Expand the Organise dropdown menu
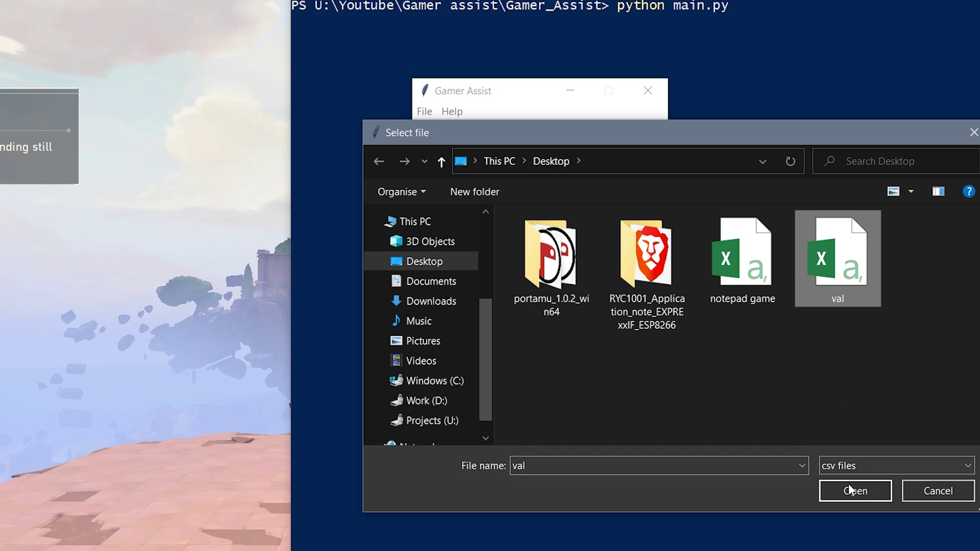The image size is (980, 551). 401,192
